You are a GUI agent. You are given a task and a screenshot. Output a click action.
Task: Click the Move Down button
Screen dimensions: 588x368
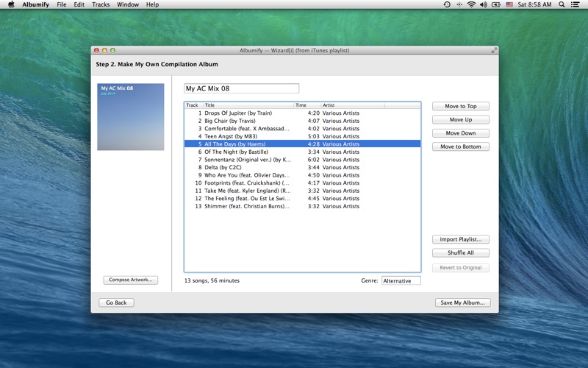pyautogui.click(x=461, y=133)
